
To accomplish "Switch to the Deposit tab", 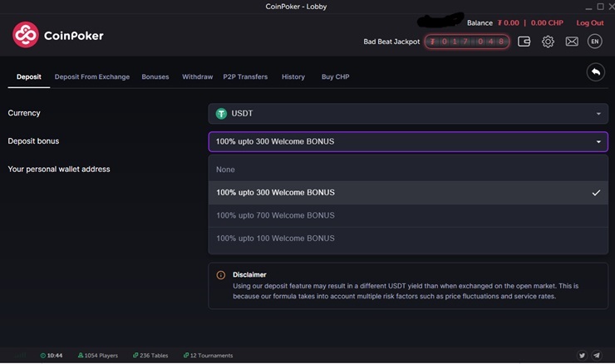I will (x=28, y=77).
